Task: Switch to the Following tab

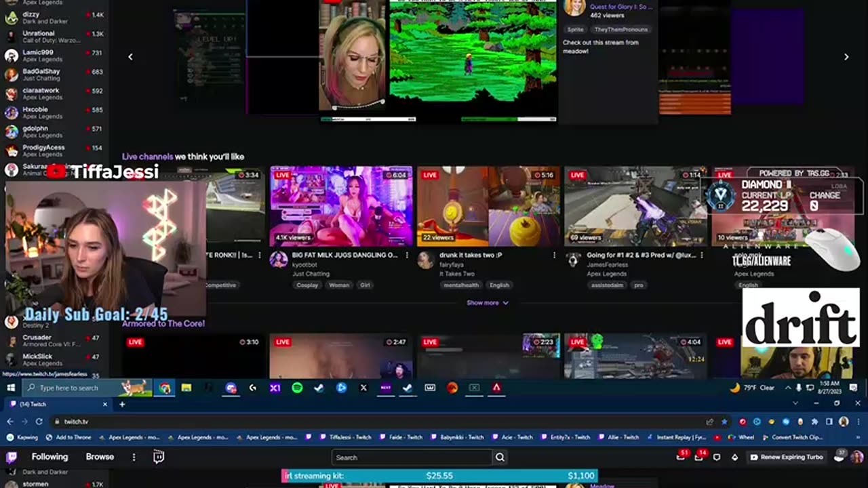Action: tap(50, 457)
